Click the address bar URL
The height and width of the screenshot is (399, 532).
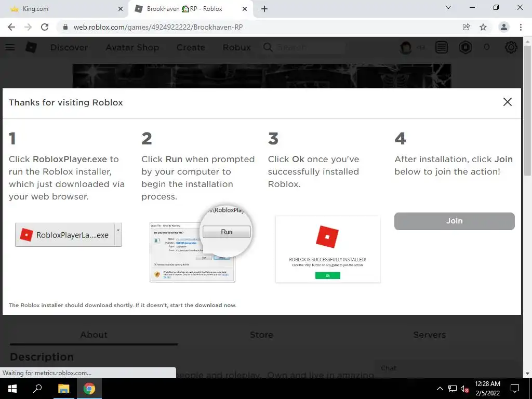[x=158, y=27]
